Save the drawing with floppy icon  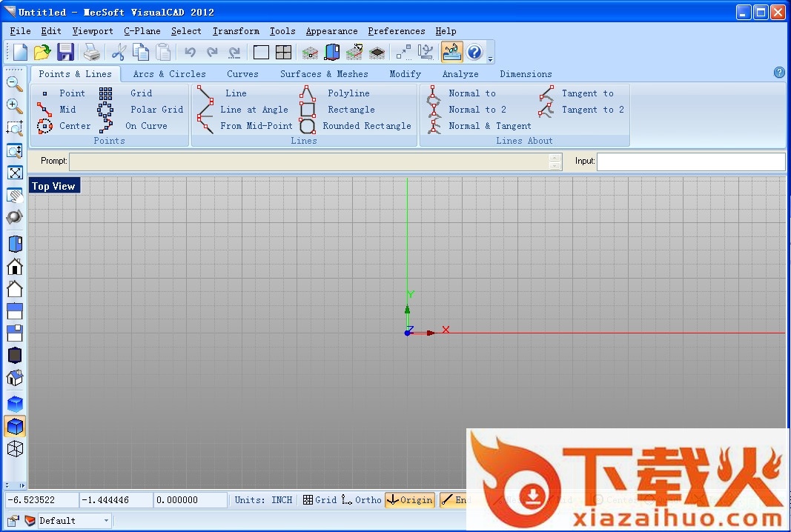click(x=65, y=52)
